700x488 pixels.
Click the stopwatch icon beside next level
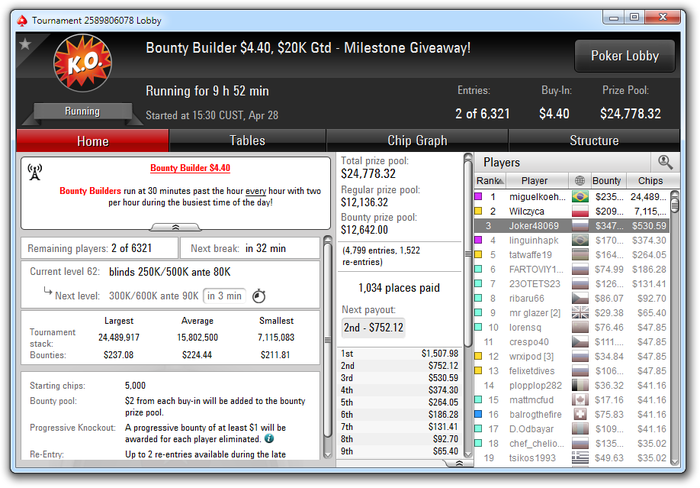(x=259, y=296)
